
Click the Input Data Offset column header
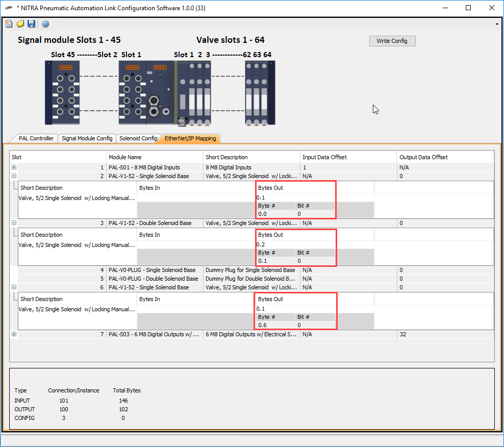[348, 157]
